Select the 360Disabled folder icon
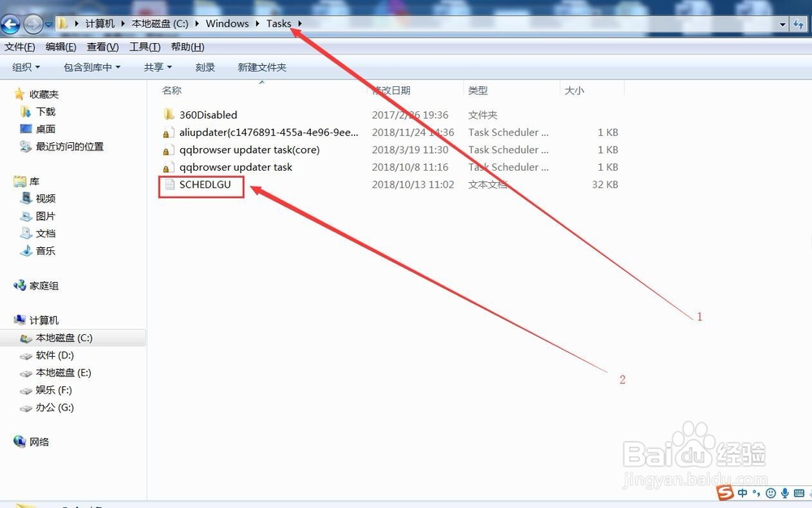Viewport: 812px width, 508px height. (168, 115)
